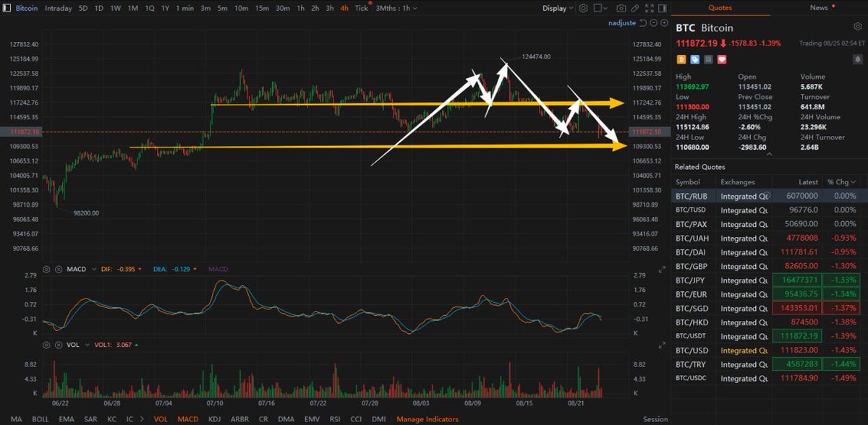Click Manage Indicators link
The height and width of the screenshot is (425, 868).
[427, 419]
